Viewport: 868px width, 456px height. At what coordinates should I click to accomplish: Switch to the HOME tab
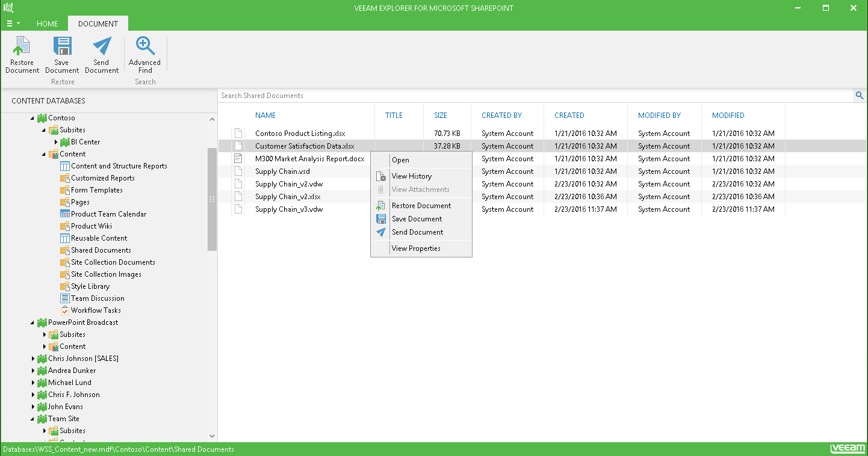tap(47, 24)
